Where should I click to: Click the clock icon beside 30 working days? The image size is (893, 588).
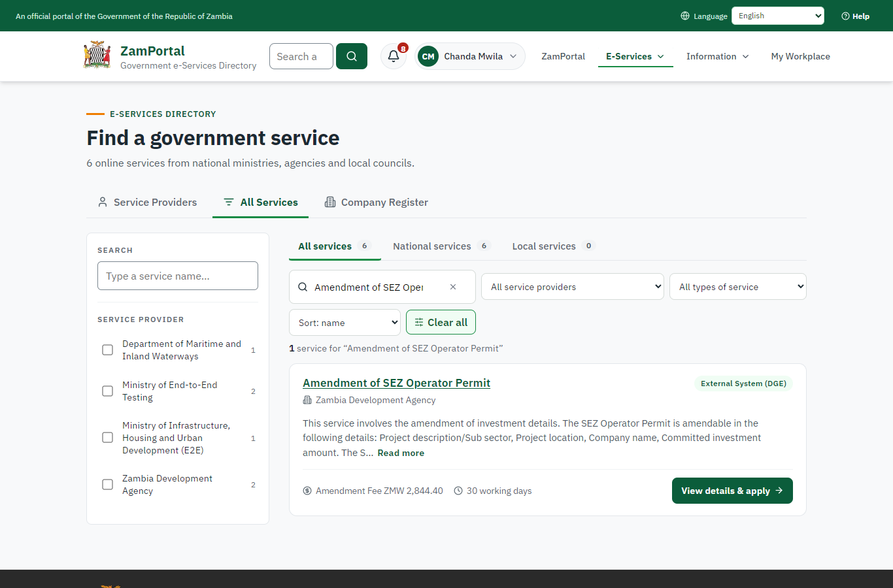tap(458, 491)
